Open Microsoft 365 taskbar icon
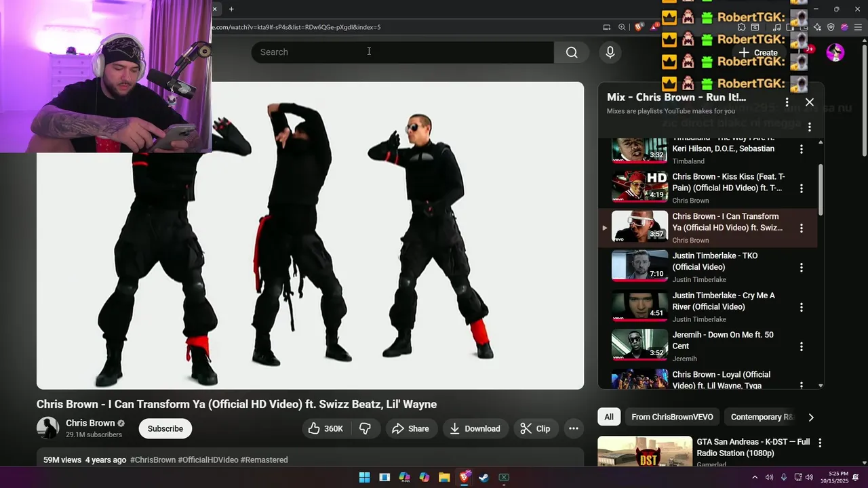Image resolution: width=868 pixels, height=488 pixels. point(404,477)
